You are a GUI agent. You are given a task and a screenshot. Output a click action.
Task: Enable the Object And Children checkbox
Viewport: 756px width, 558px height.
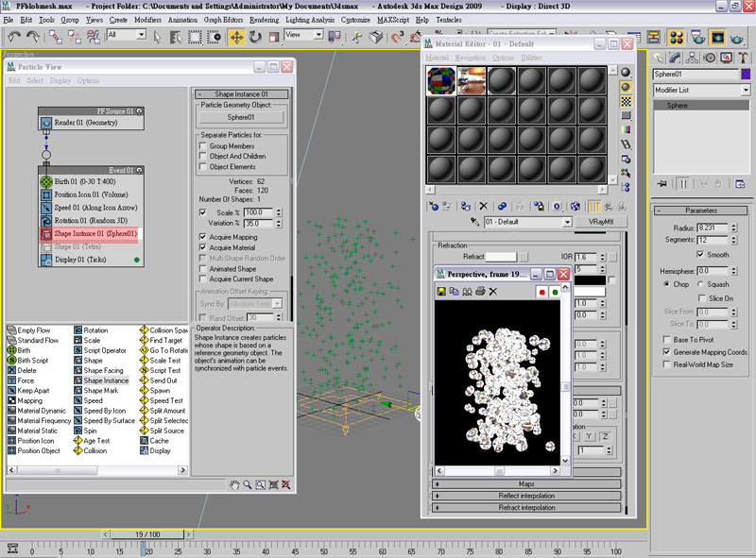coord(203,156)
